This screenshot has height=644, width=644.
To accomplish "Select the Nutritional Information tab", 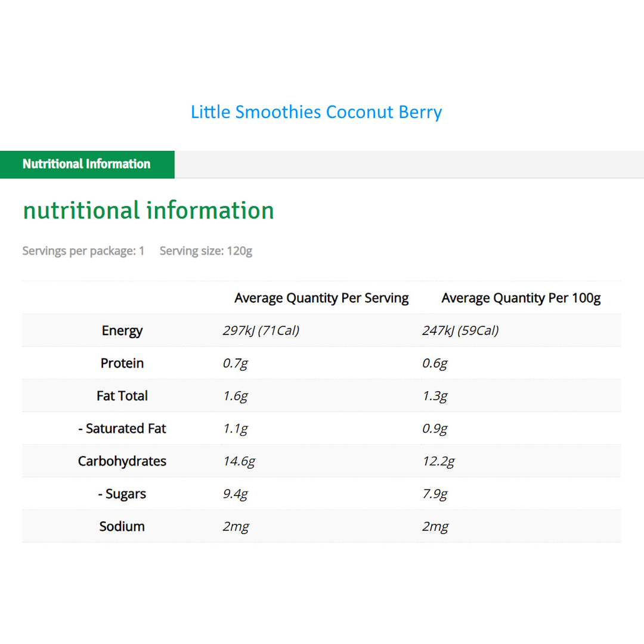I will tap(86, 164).
